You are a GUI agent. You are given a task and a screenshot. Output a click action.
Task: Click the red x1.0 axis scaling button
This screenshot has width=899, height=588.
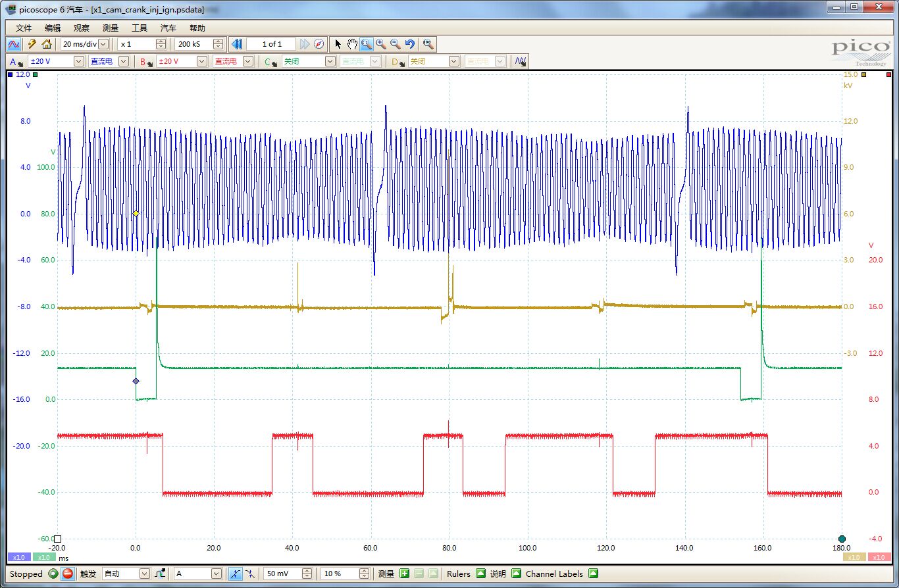[878, 557]
